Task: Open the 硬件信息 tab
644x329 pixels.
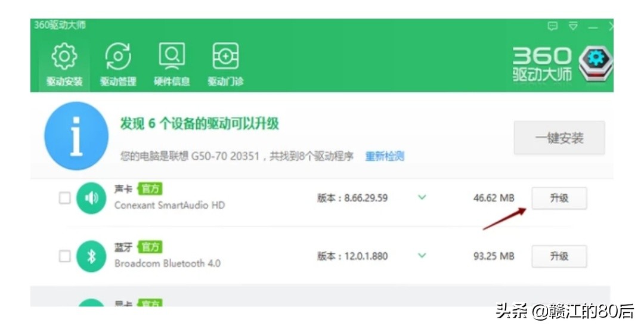Action: [172, 64]
